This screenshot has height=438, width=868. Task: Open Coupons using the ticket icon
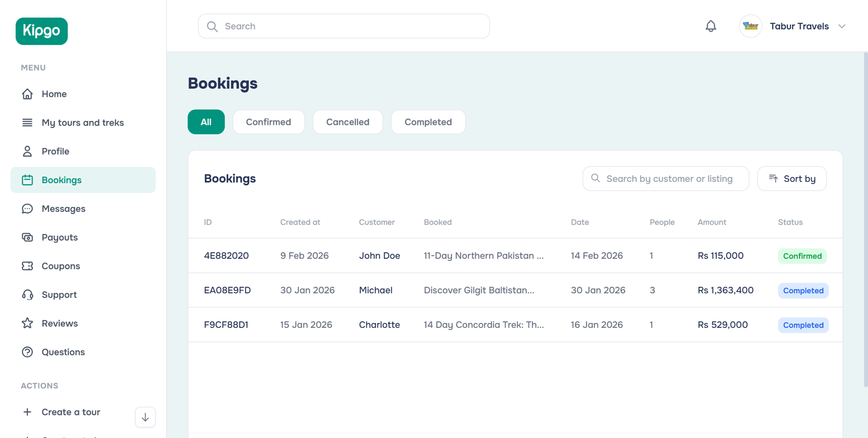tap(28, 266)
